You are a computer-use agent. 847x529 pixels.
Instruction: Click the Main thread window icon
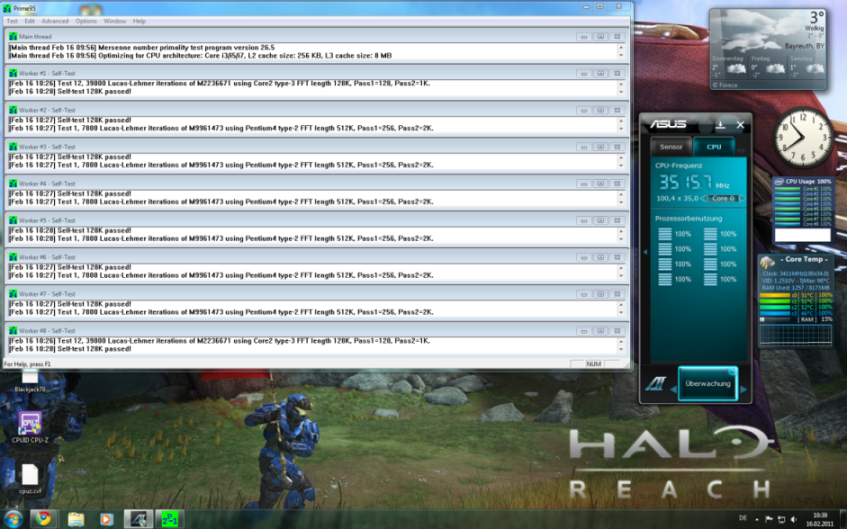click(13, 36)
